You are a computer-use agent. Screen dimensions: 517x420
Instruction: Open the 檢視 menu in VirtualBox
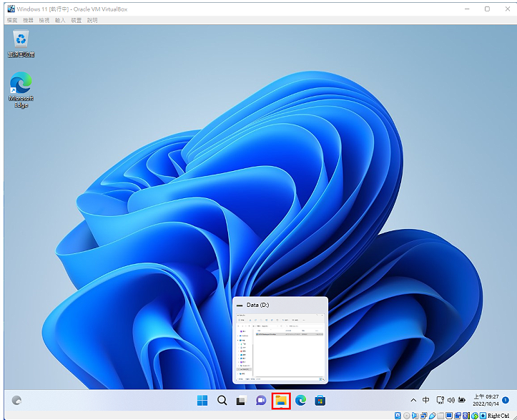[x=44, y=20]
